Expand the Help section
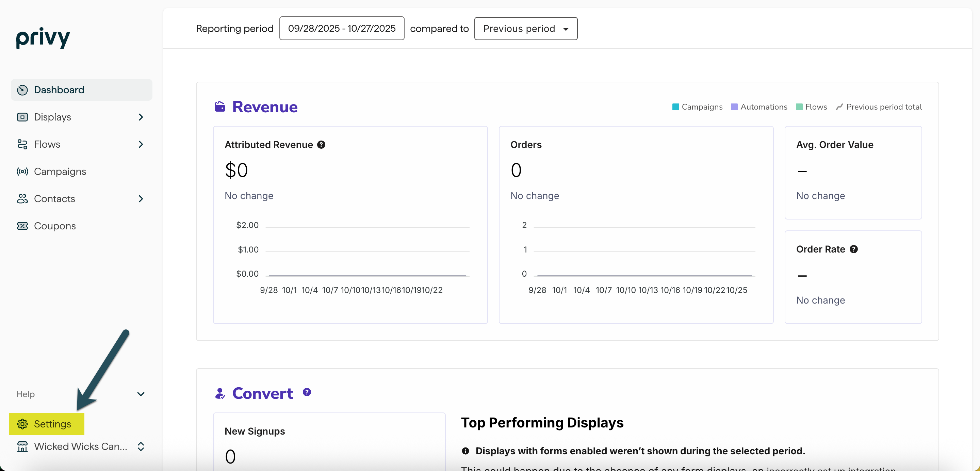The width and height of the screenshot is (980, 471). point(141,394)
